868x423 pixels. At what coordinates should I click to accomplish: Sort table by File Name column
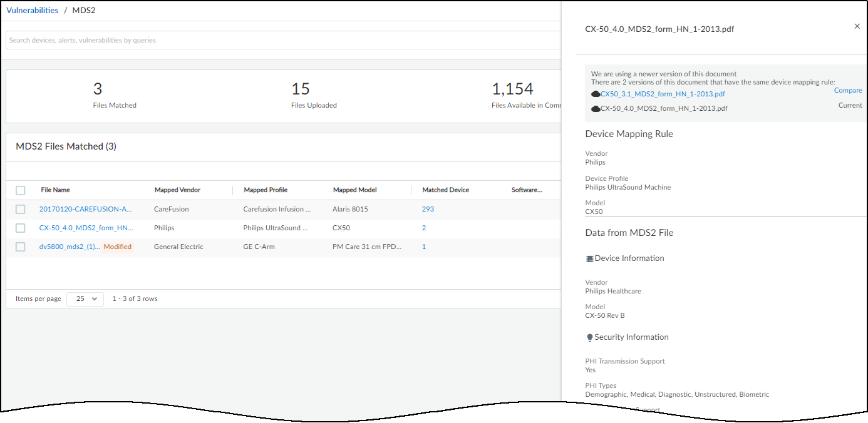point(55,190)
